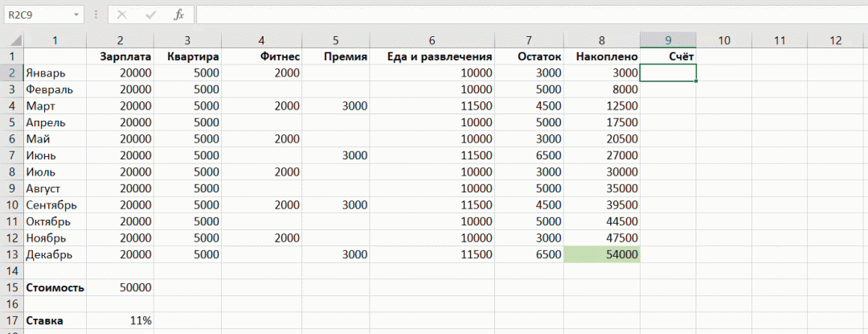Image resolution: width=868 pixels, height=334 pixels.
Task: Select the Январь cell
Action: (55, 72)
